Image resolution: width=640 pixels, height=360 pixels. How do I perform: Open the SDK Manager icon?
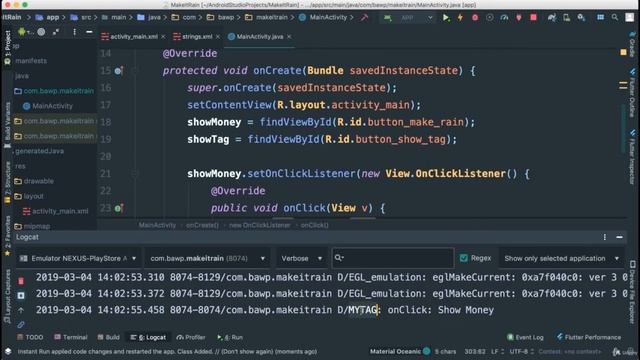click(x=581, y=18)
